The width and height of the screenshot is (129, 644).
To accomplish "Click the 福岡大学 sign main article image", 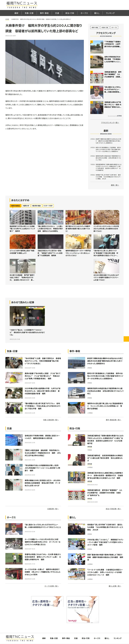I will click(x=45, y=62).
